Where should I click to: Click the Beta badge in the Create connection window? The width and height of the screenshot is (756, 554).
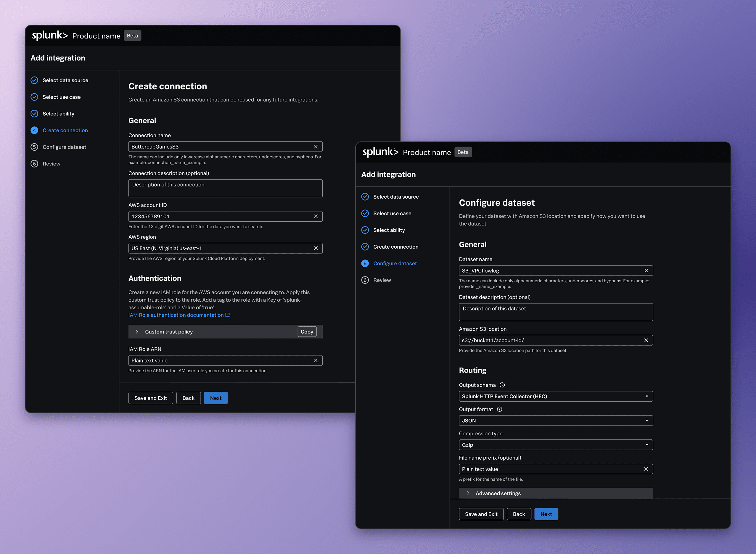click(x=133, y=36)
